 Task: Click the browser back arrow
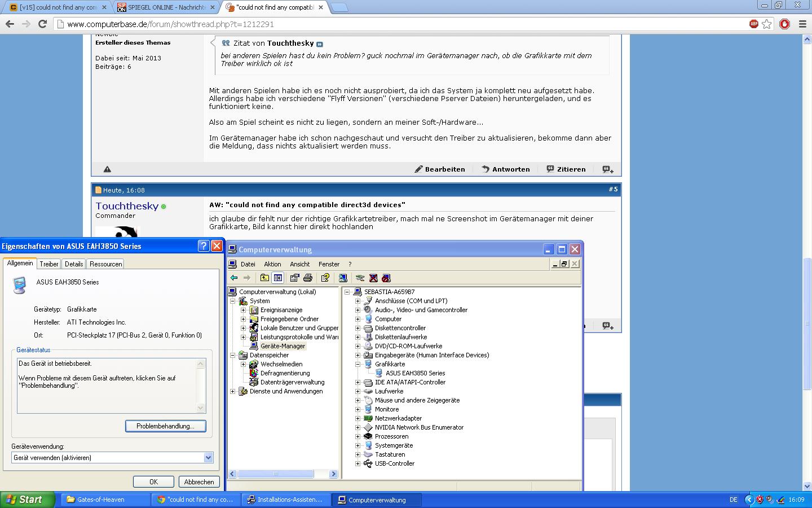pos(10,24)
